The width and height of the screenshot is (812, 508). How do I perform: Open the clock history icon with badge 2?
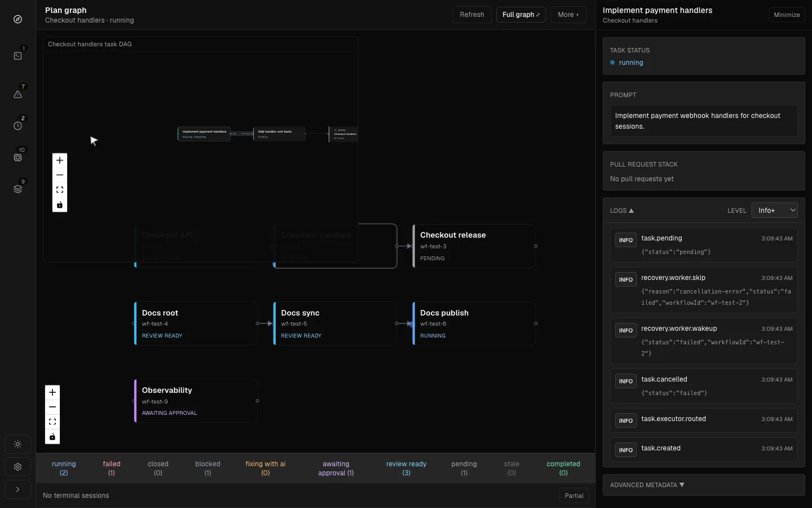(x=17, y=126)
